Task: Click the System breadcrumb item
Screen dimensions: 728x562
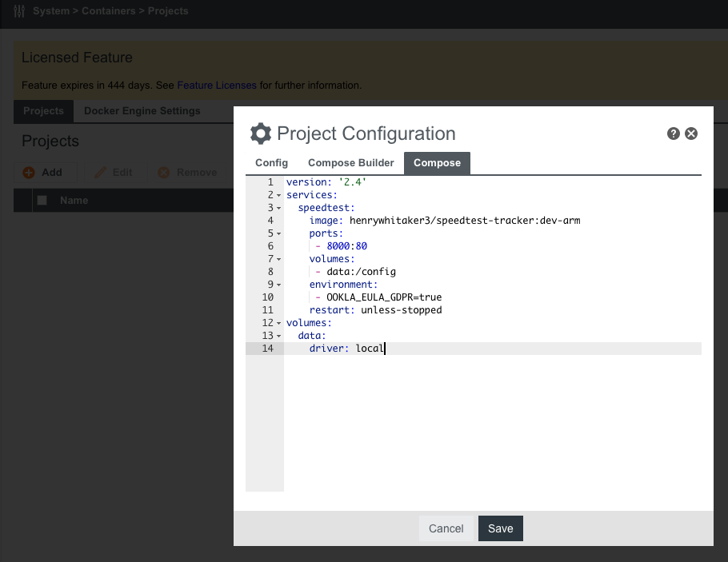Action: click(51, 10)
